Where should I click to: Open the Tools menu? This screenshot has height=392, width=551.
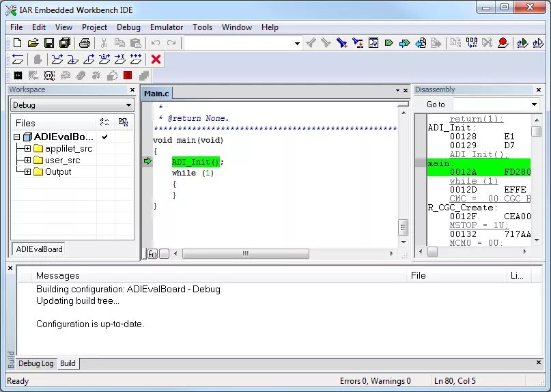point(202,27)
